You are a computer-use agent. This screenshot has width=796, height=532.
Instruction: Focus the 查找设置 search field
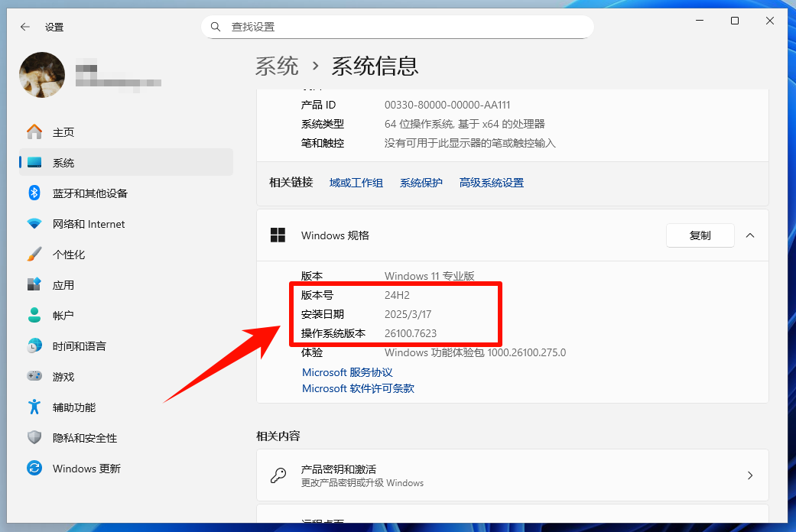398,27
